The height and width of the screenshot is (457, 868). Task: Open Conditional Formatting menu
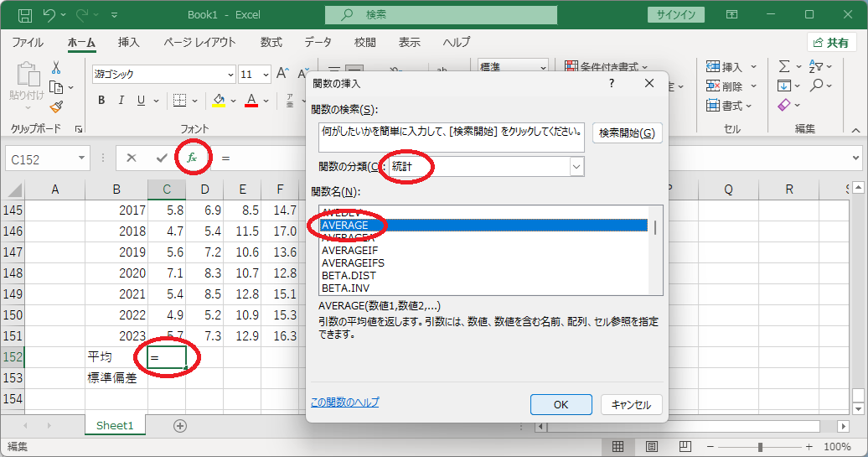tap(607, 66)
